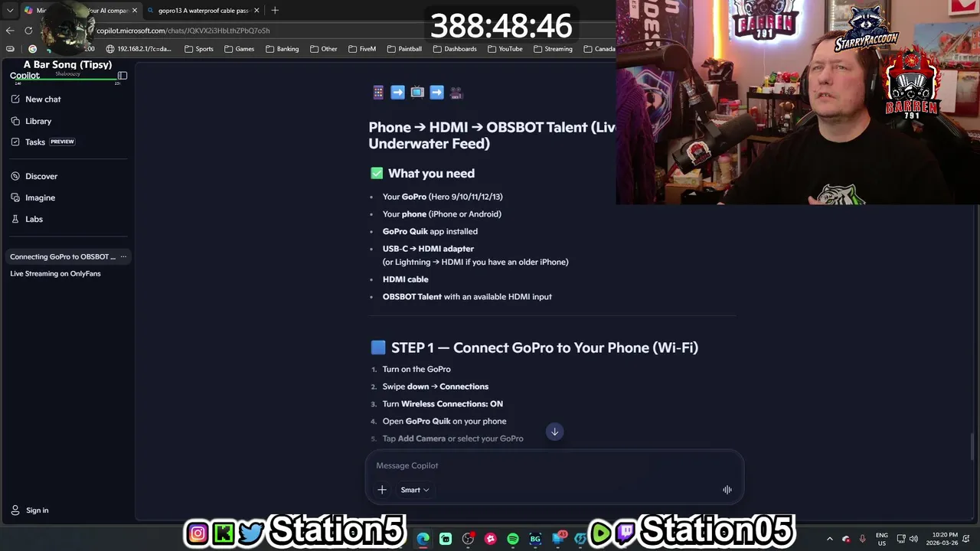The image size is (980, 551).
Task: Click the plus attachment button in composer
Action: 382,490
